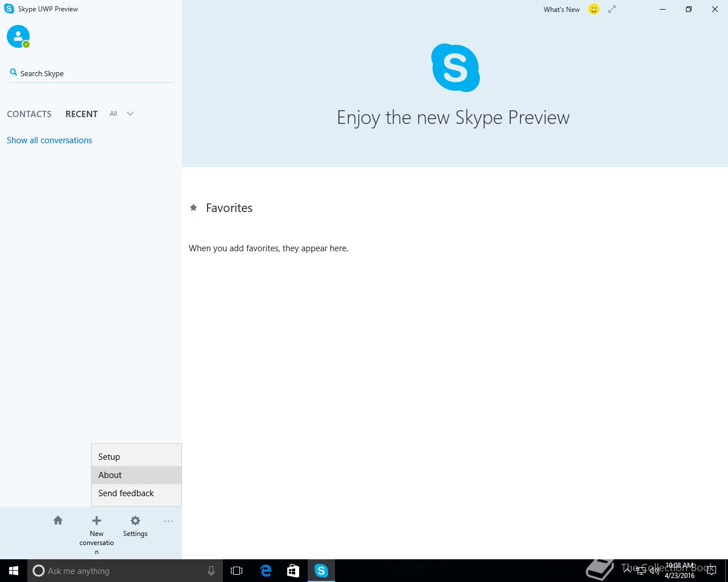Open the profile avatar with green status

[18, 36]
